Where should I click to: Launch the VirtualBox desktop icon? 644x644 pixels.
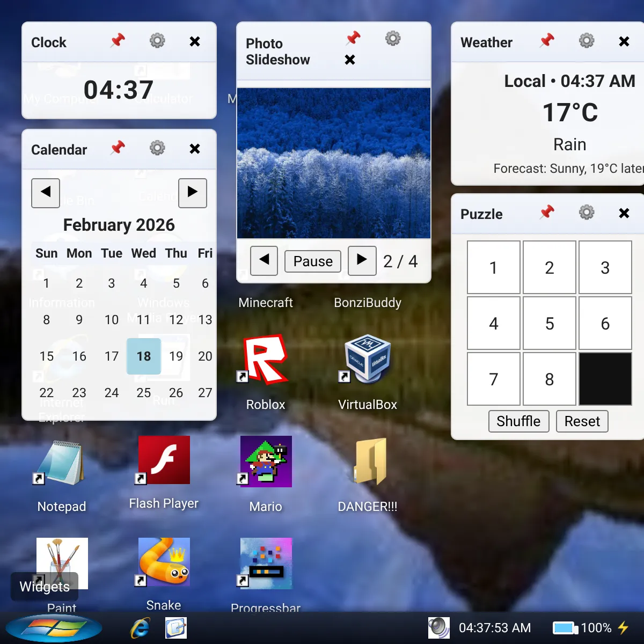368,360
